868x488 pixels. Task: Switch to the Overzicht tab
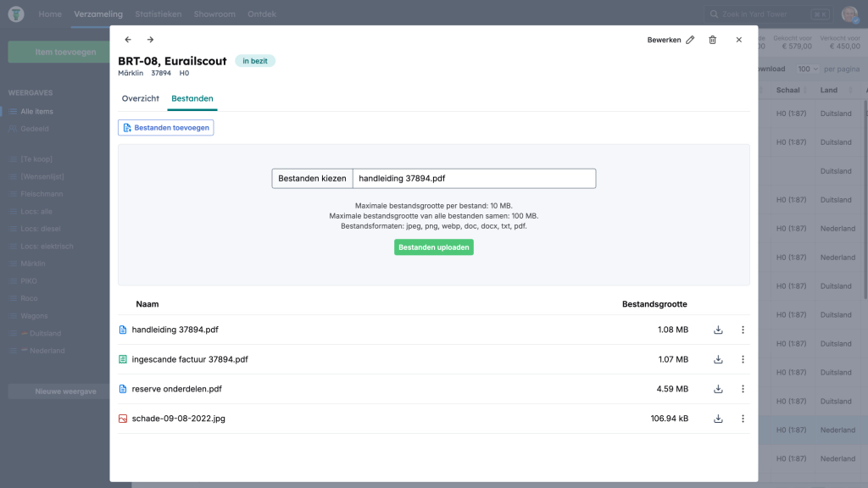coord(141,99)
